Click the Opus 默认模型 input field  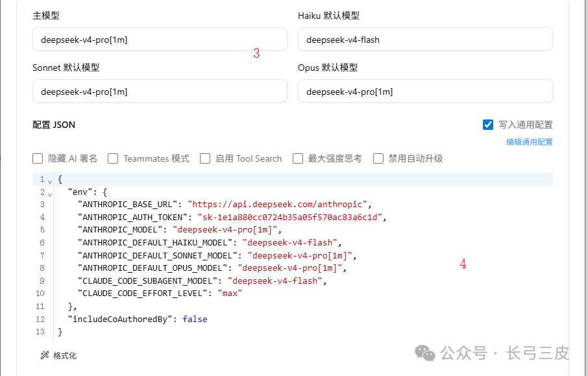[x=425, y=91]
